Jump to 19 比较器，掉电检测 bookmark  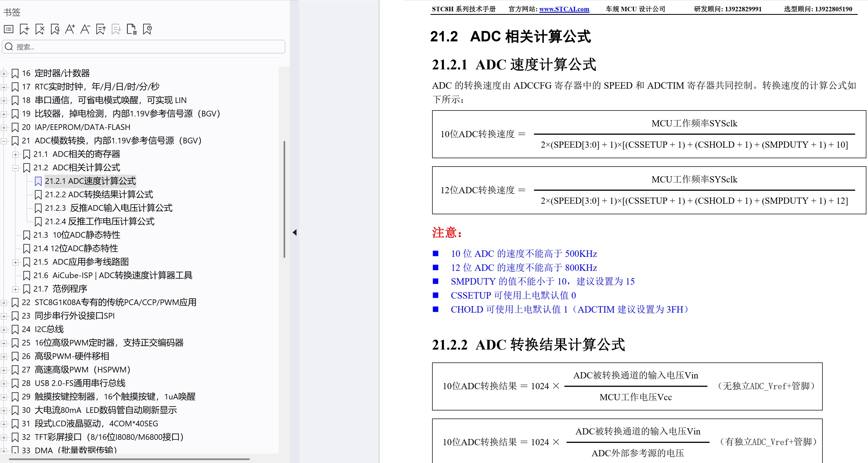coord(121,113)
